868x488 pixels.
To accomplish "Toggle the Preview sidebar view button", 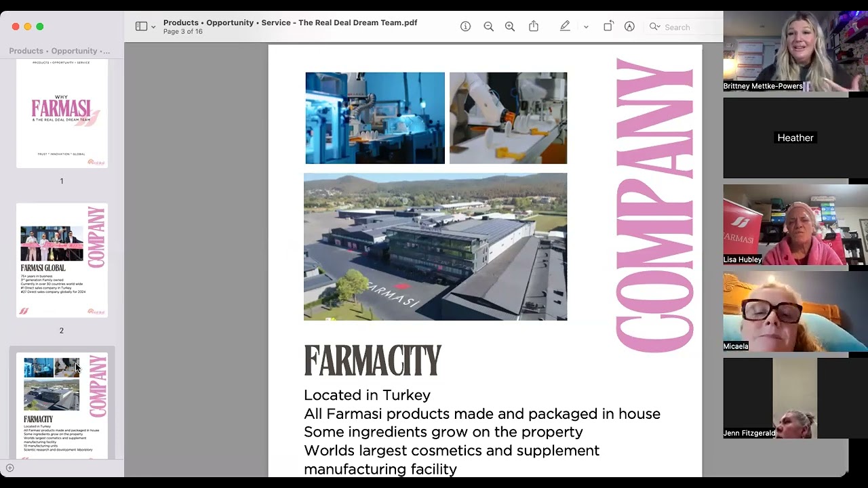I will tap(141, 26).
